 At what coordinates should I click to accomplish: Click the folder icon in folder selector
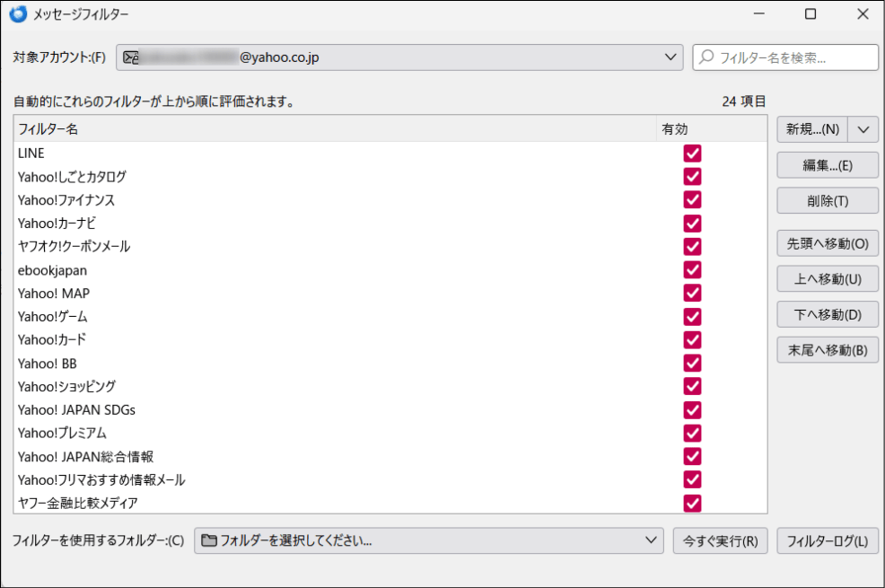click(x=209, y=540)
